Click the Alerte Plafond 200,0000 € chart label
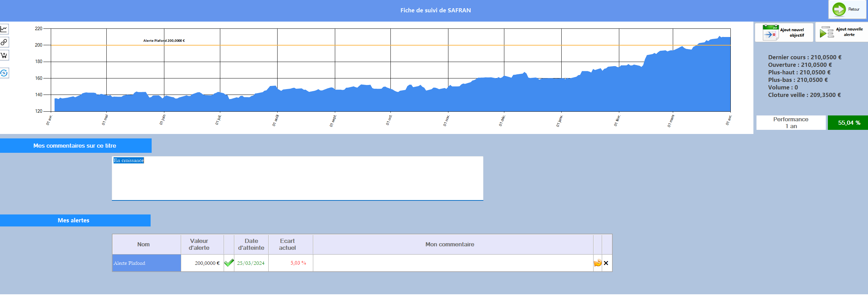868x296 pixels. pos(164,40)
